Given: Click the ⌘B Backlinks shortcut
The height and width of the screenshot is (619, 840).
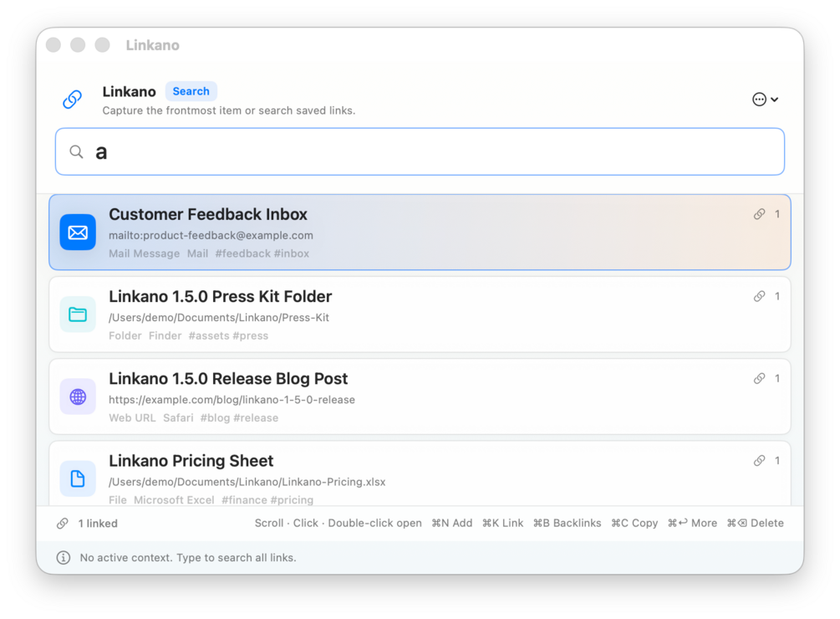Looking at the screenshot, I should click(x=567, y=523).
